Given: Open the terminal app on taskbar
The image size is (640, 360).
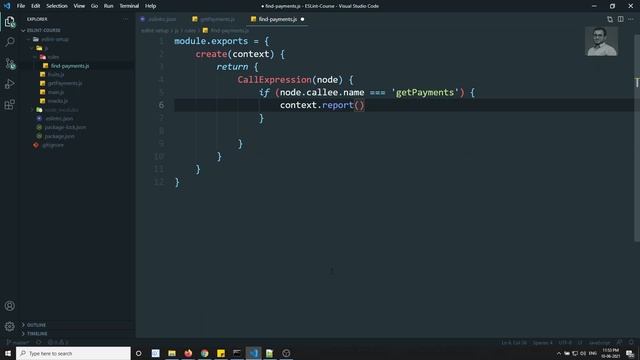Looking at the screenshot, I should (x=237, y=353).
